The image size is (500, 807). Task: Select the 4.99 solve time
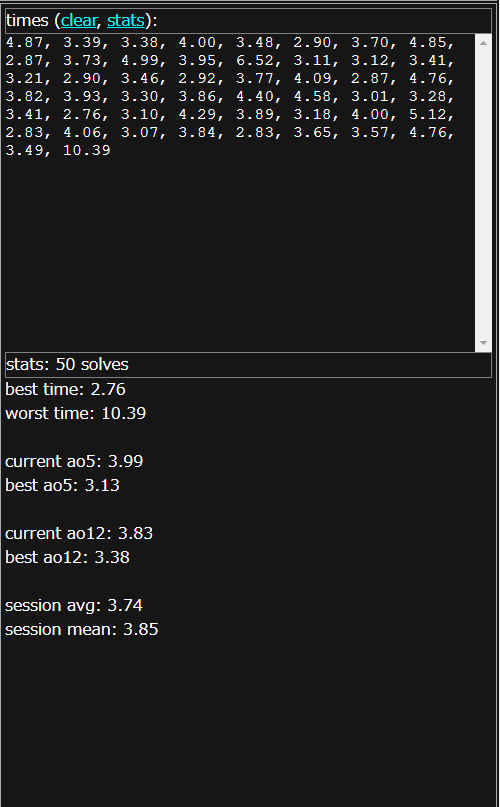(x=140, y=61)
